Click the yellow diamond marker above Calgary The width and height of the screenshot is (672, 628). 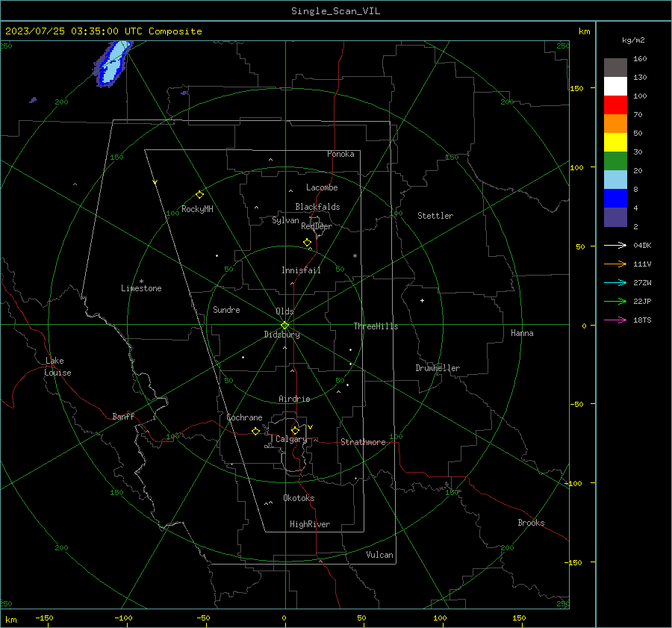click(x=295, y=430)
